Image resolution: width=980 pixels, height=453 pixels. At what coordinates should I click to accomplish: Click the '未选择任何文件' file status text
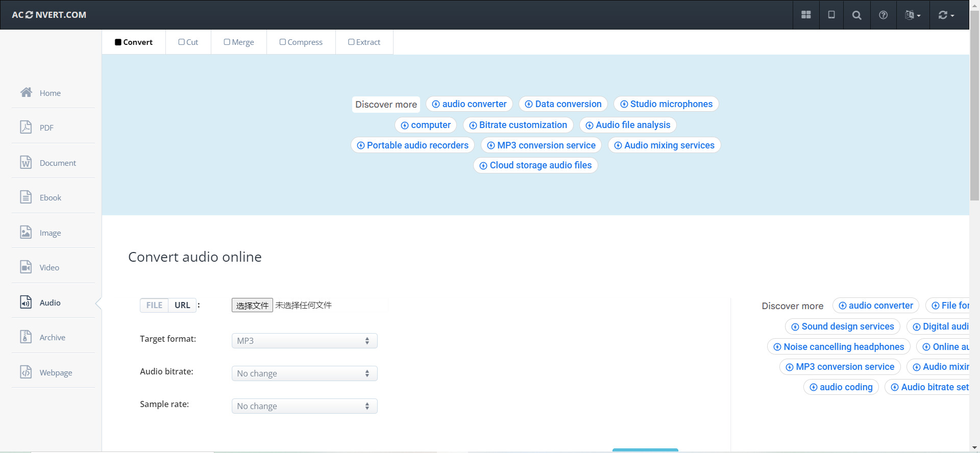[304, 305]
